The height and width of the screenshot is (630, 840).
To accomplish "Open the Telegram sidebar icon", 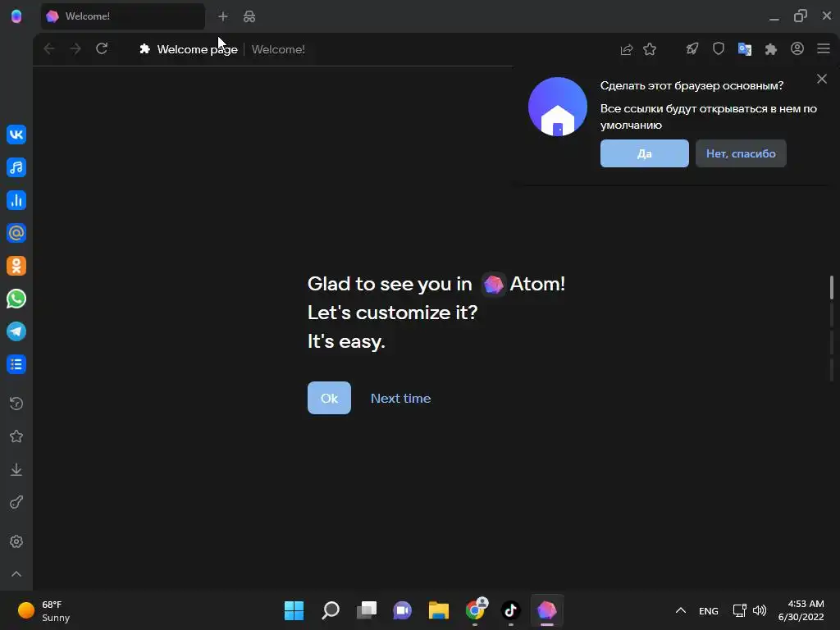I will point(16,331).
